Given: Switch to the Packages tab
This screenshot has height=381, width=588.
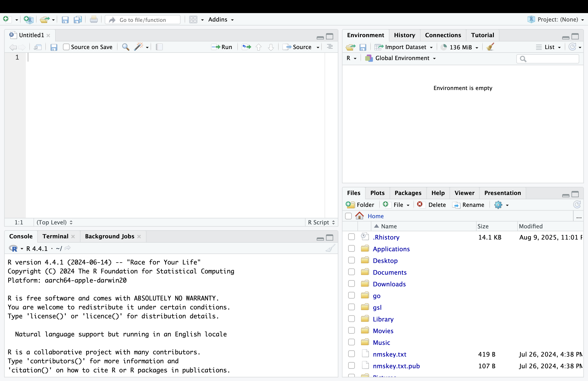Looking at the screenshot, I should click(408, 193).
